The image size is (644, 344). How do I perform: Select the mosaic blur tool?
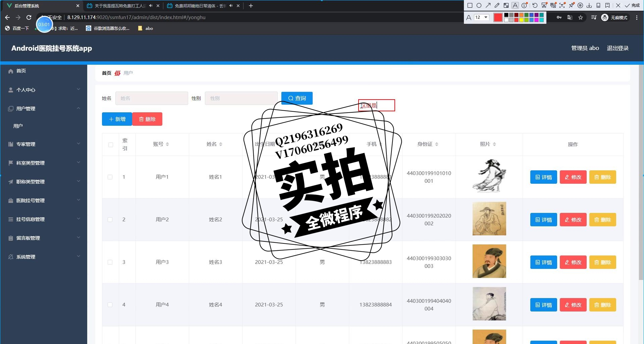point(506,5)
